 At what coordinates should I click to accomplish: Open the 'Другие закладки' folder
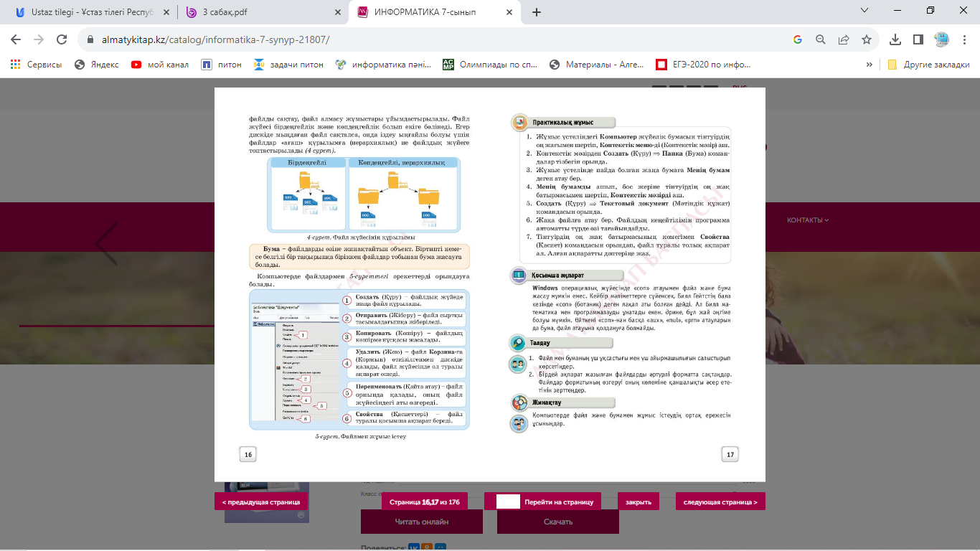tap(928, 65)
